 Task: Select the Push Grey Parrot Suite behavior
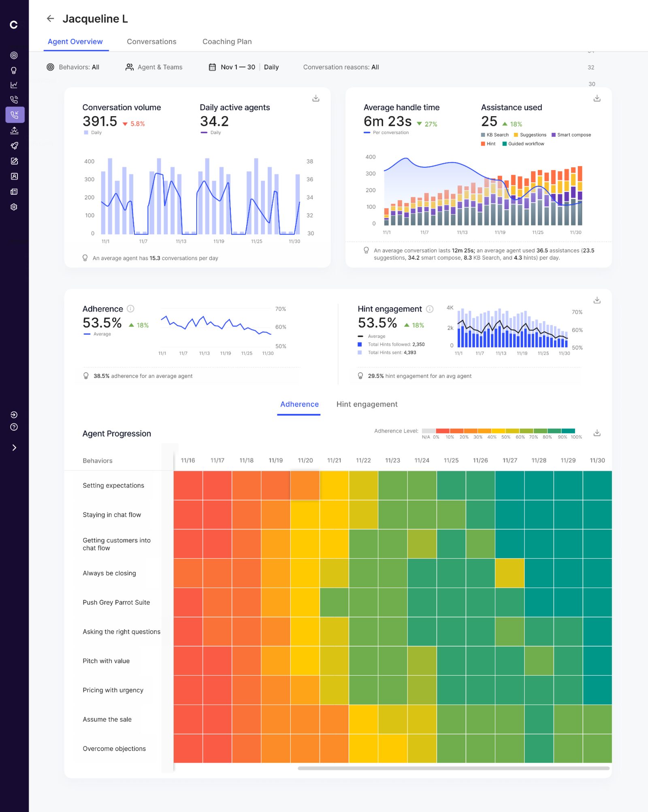pyautogui.click(x=116, y=602)
